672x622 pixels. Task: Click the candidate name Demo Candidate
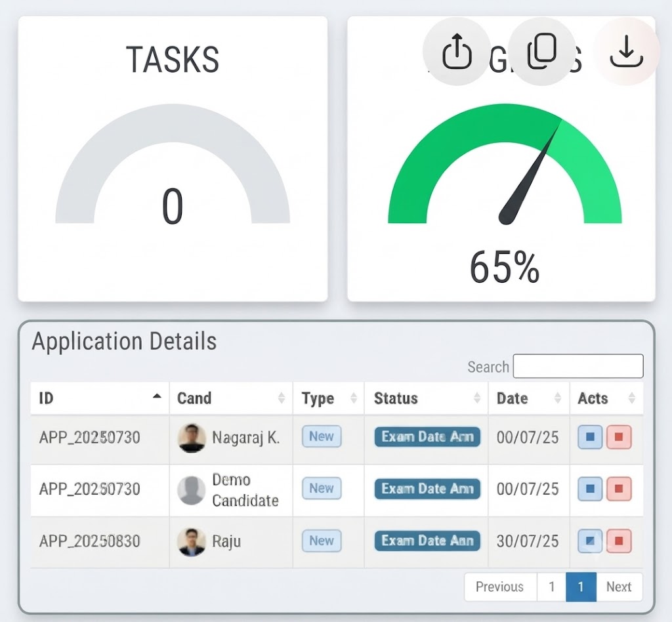[245, 490]
